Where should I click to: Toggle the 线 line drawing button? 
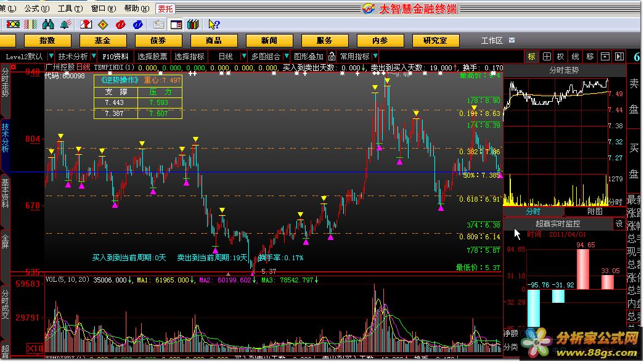coord(576,56)
